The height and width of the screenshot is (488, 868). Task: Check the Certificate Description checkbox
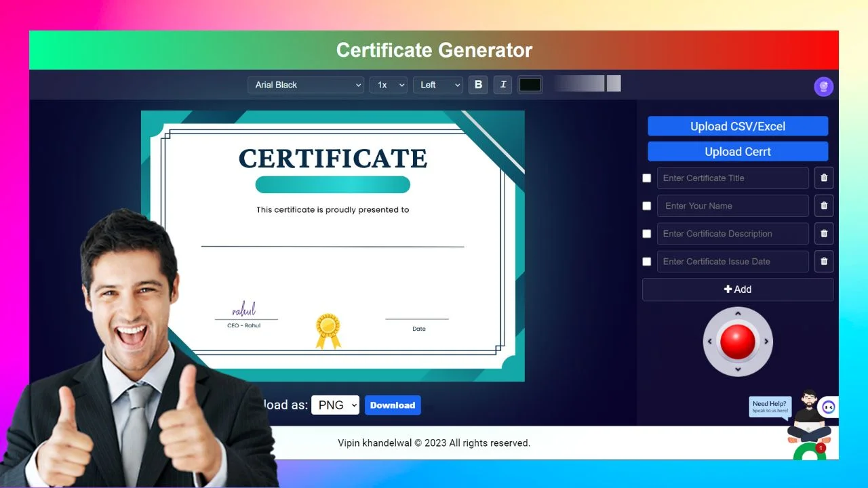647,234
